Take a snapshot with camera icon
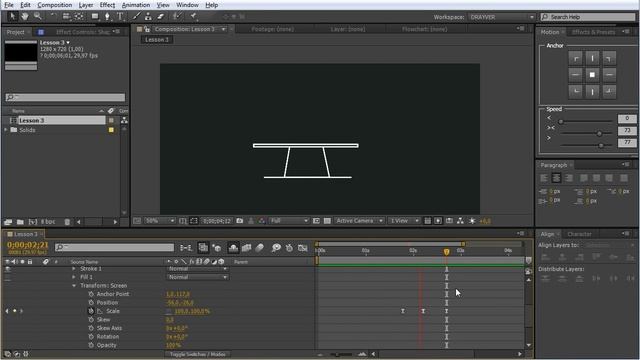 240,221
